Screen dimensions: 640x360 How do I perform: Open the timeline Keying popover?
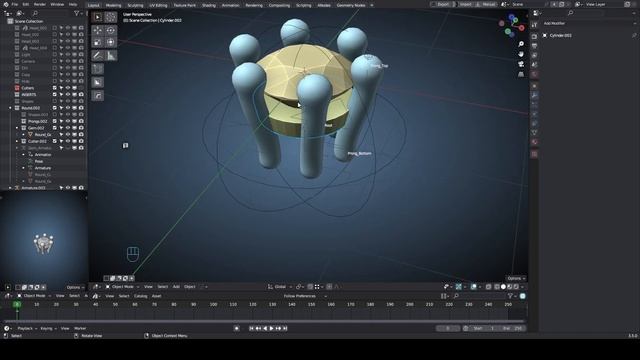(48, 328)
